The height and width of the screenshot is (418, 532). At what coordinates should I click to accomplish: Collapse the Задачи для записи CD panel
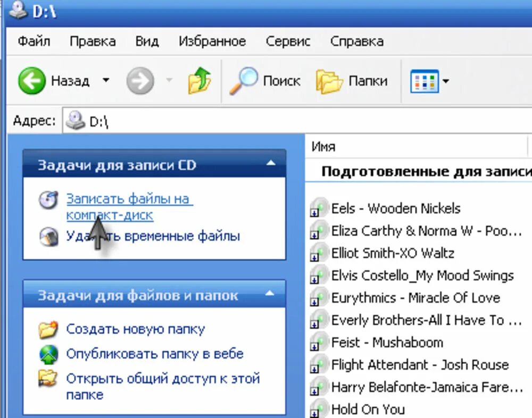271,163
